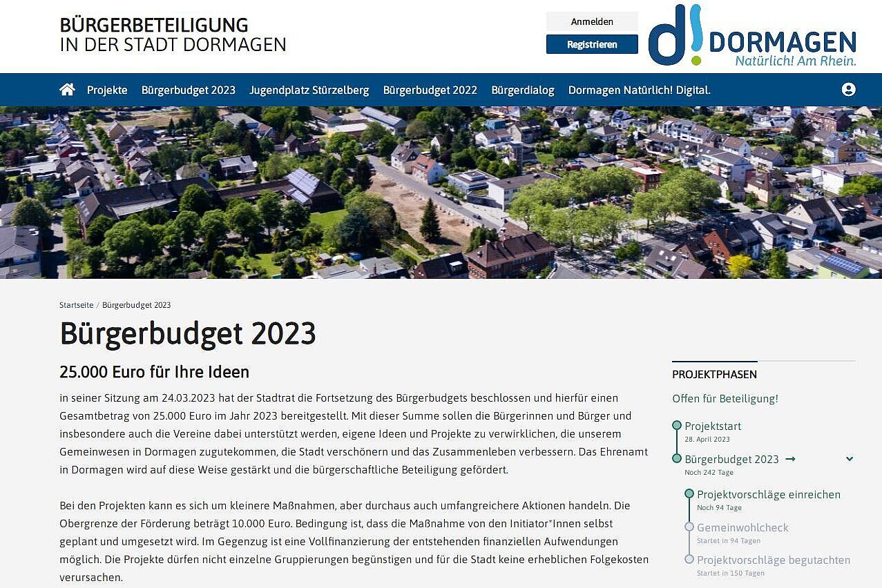Click the aerial photo of Dormagen
This screenshot has width=882, height=588.
441,193
